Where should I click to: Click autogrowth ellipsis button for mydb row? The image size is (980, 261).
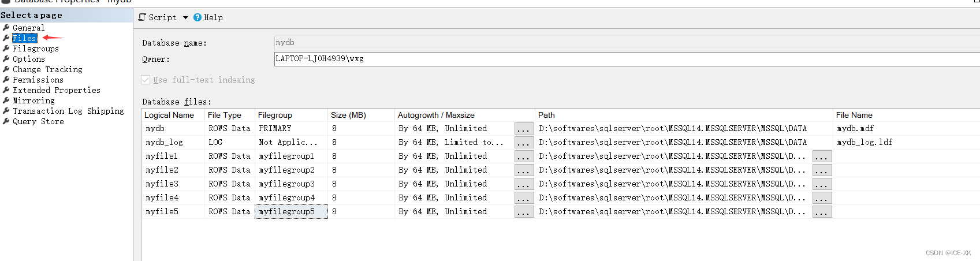(x=524, y=129)
